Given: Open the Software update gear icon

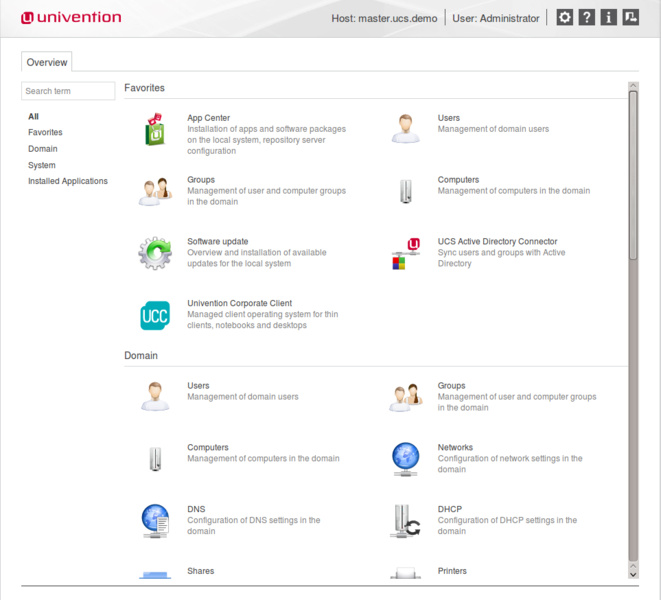Looking at the screenshot, I should click(155, 253).
